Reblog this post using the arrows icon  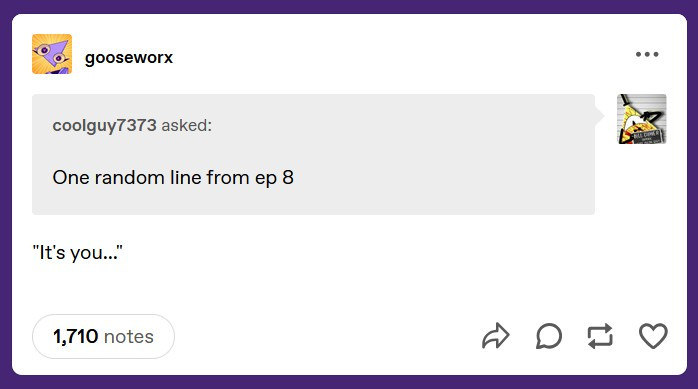click(x=600, y=336)
